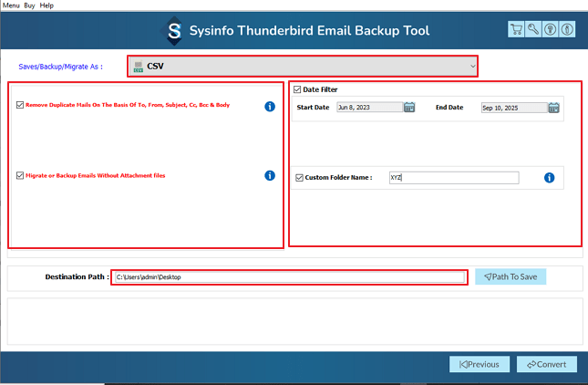Click the about info icon in header
This screenshot has width=588, height=385.
[x=567, y=29]
